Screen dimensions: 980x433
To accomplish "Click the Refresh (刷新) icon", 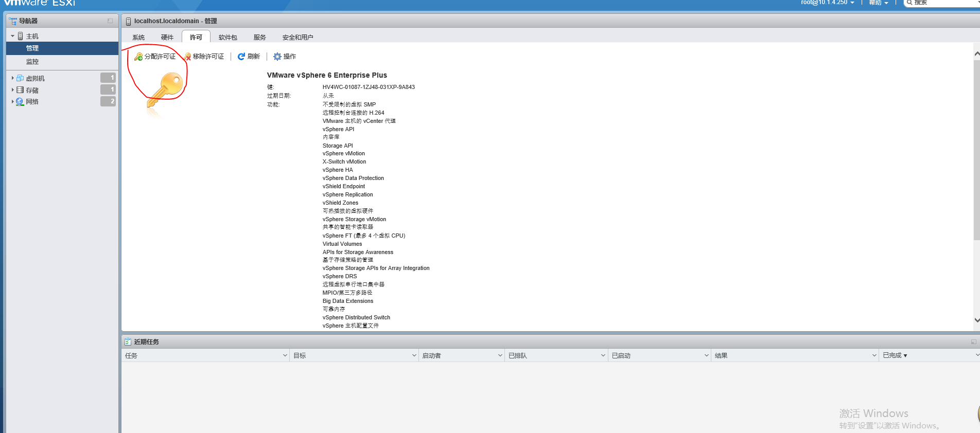I will 241,57.
